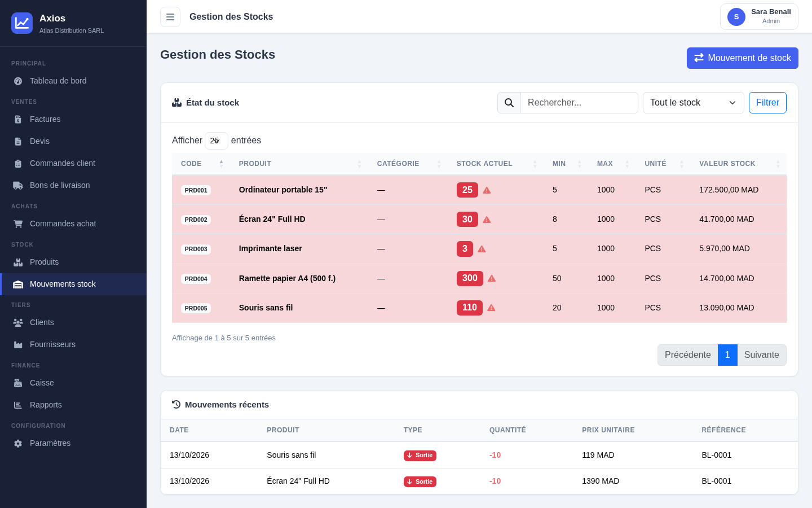Click the Précédente pagination button

click(x=687, y=355)
